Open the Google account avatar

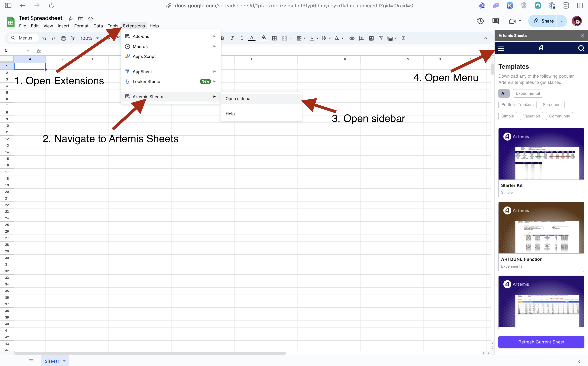click(577, 21)
